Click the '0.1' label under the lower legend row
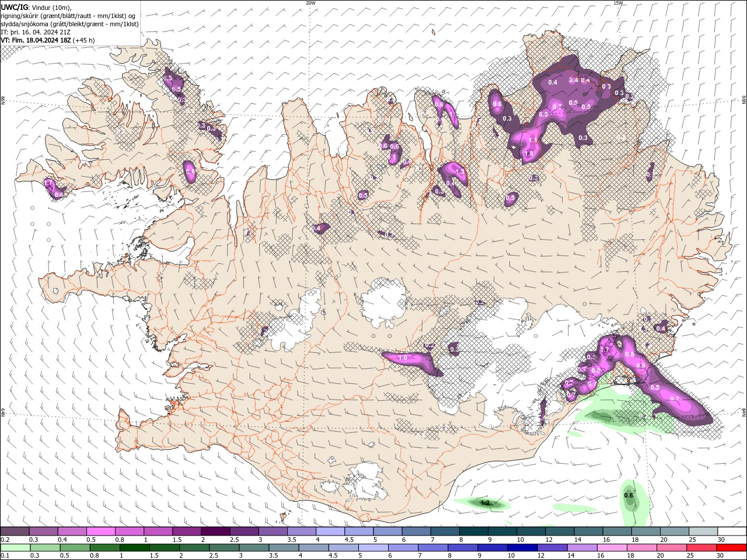747x560 pixels. [x=5, y=556]
